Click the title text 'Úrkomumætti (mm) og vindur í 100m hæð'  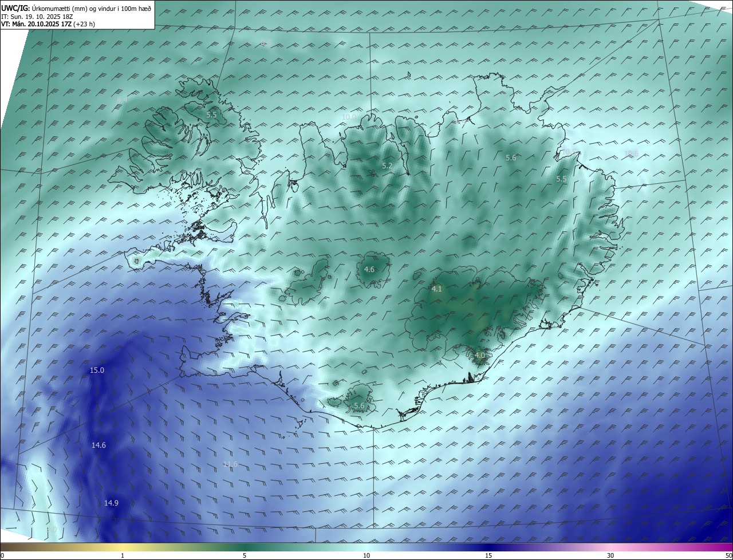tap(92, 9)
